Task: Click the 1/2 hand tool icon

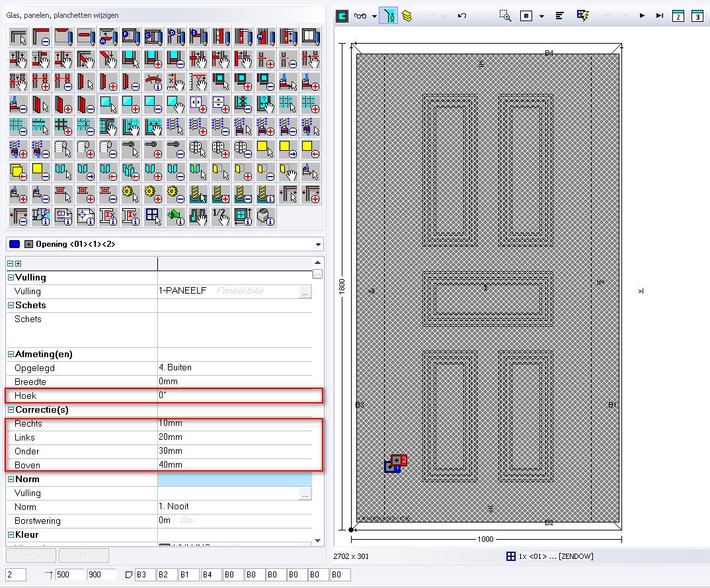Action: coord(221,216)
